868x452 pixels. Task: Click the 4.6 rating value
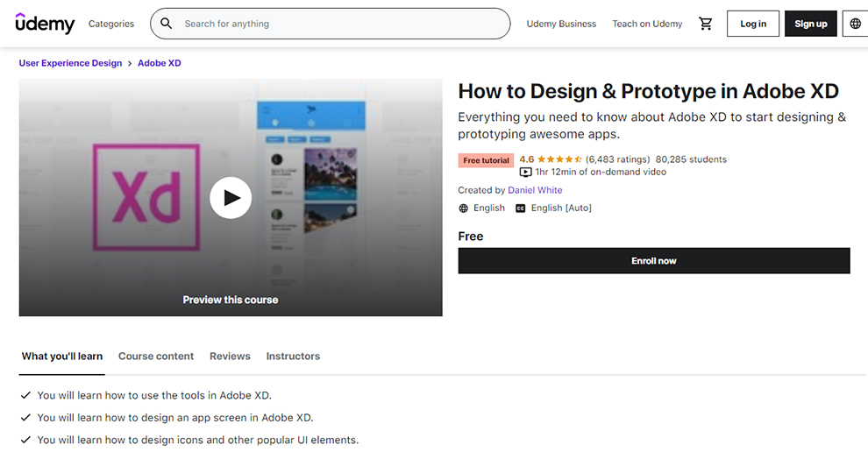(x=526, y=159)
